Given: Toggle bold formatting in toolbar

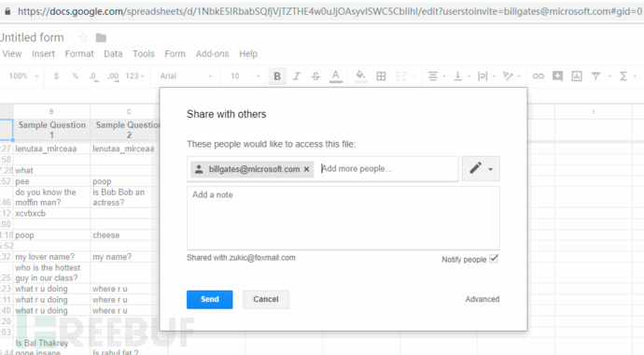Looking at the screenshot, I should click(277, 76).
